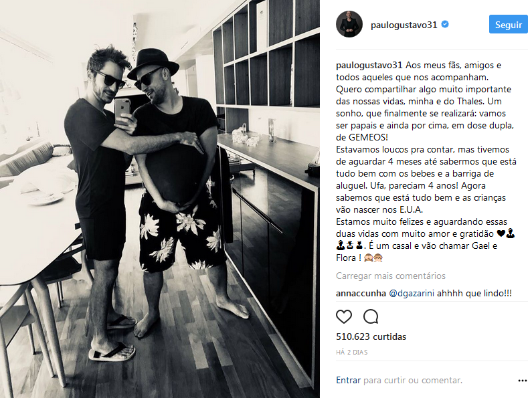Viewport: 532px width, 398px height.
Task: Click the HÁ 2 DIAS timestamp
Action: [351, 353]
